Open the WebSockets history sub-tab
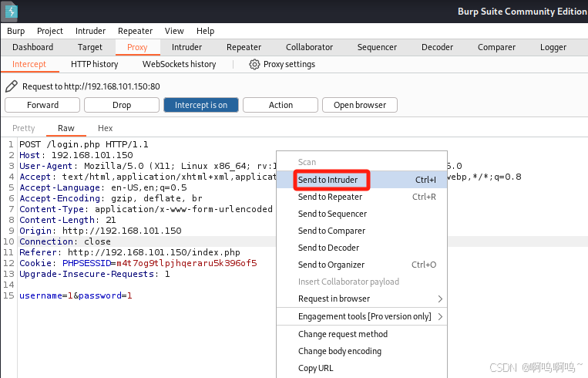 180,64
